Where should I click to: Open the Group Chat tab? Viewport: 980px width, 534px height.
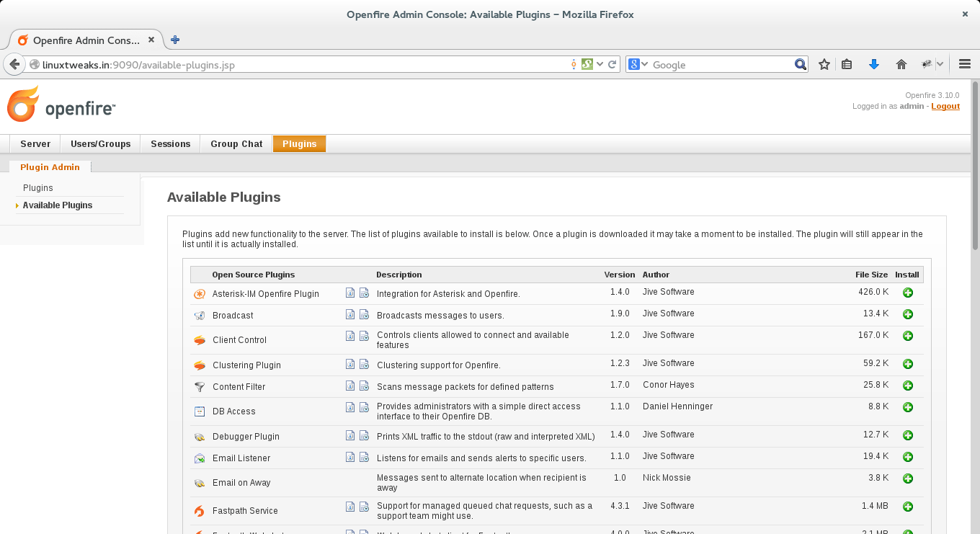click(x=236, y=144)
